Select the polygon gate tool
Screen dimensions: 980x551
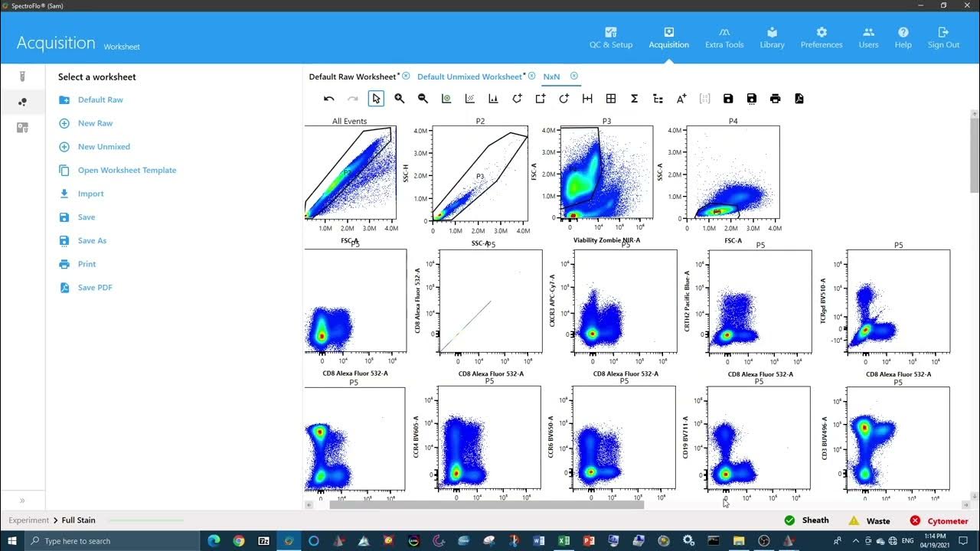pos(517,99)
